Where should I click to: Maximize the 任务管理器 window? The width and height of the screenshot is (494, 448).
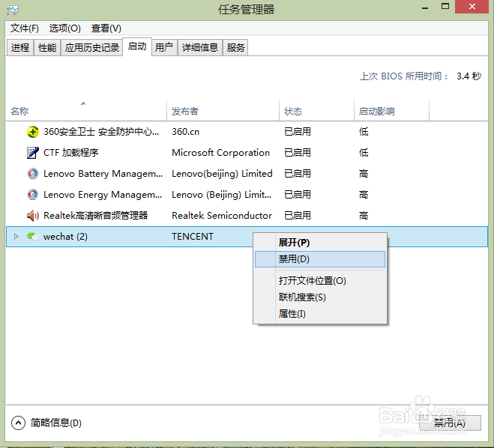click(x=445, y=7)
